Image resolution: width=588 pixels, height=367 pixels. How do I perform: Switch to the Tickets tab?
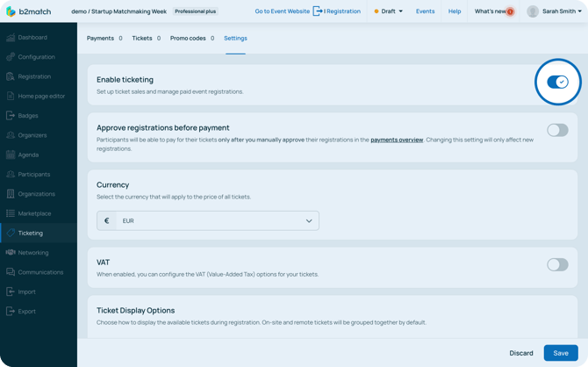[x=147, y=39]
